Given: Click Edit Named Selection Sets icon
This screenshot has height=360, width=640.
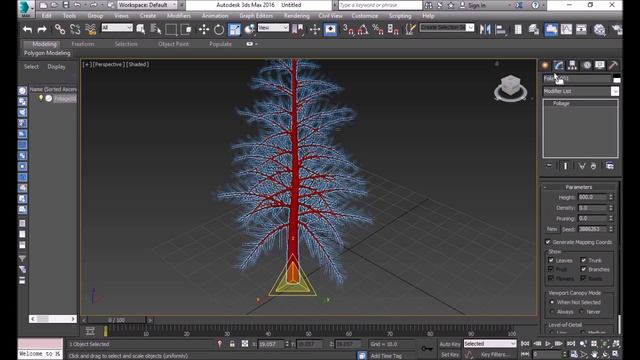Looking at the screenshot, I should tap(410, 29).
